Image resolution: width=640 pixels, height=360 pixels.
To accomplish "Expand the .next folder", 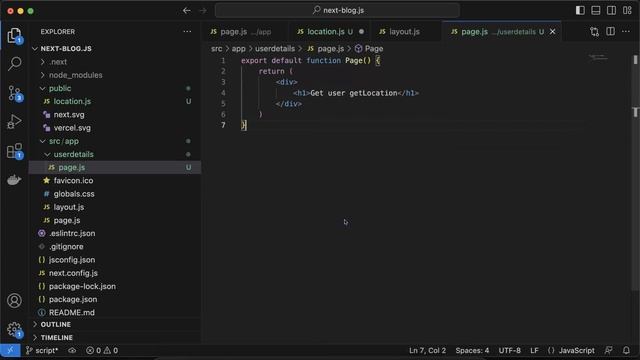I will [115, 62].
